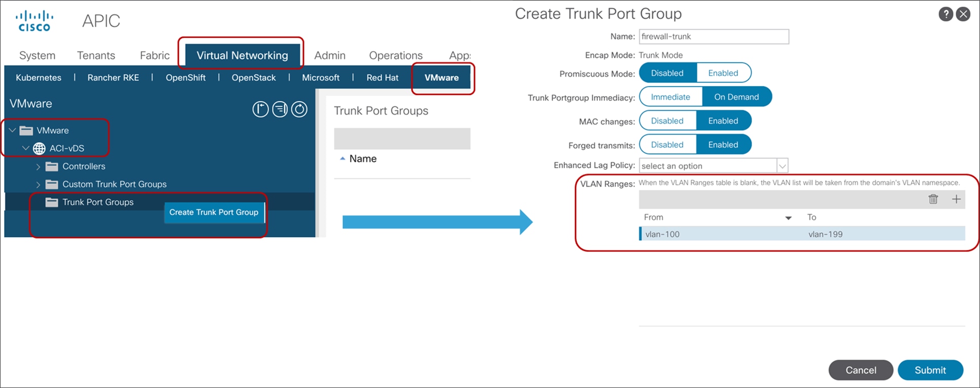Open the System menu tab
The image size is (980, 388).
37,55
